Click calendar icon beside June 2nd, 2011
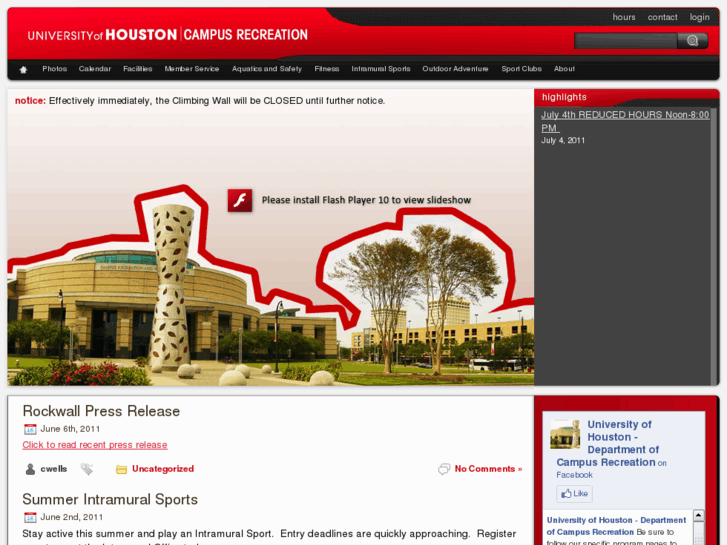This screenshot has width=727, height=545. click(30, 517)
